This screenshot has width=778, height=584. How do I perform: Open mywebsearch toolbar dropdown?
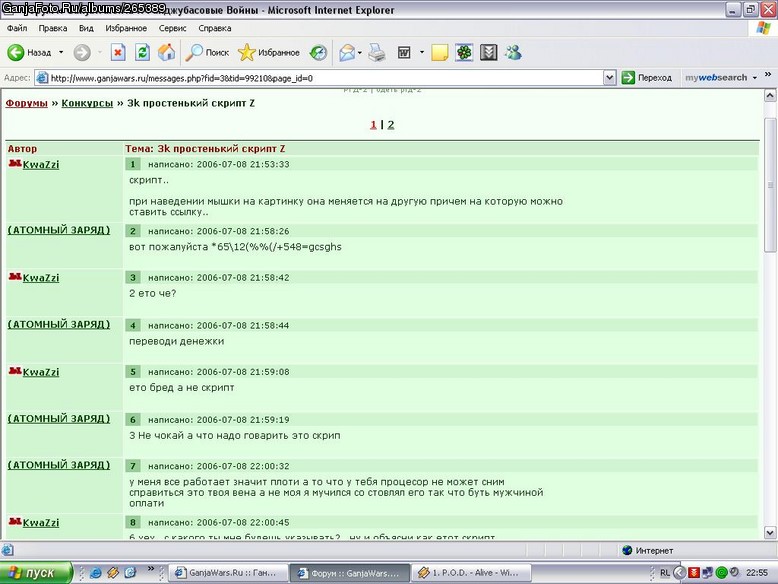(755, 78)
